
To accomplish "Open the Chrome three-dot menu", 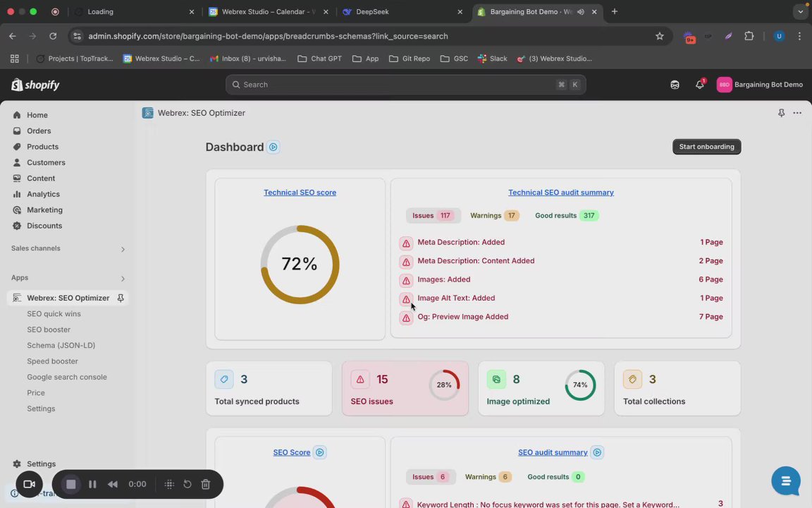I will pos(799,36).
